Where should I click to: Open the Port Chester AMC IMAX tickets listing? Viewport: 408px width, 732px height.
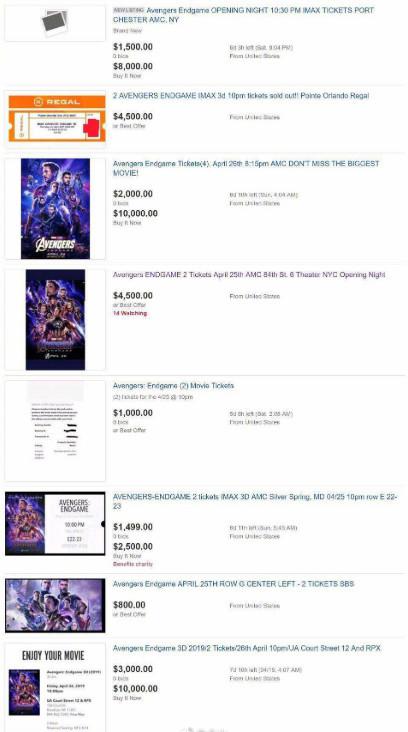243,15
